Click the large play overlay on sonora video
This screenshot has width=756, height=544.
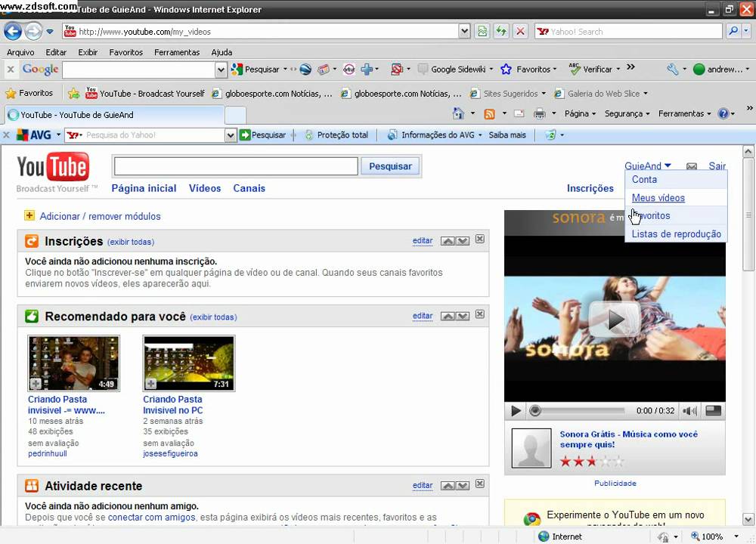pos(614,319)
